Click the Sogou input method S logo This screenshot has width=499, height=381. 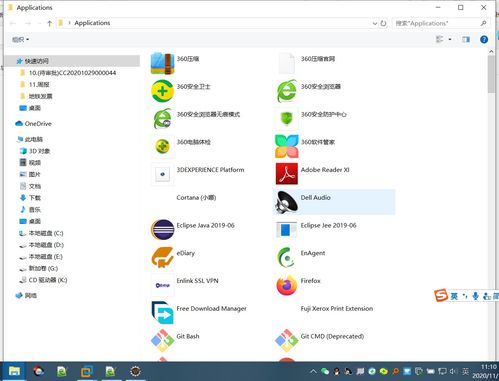[441, 295]
